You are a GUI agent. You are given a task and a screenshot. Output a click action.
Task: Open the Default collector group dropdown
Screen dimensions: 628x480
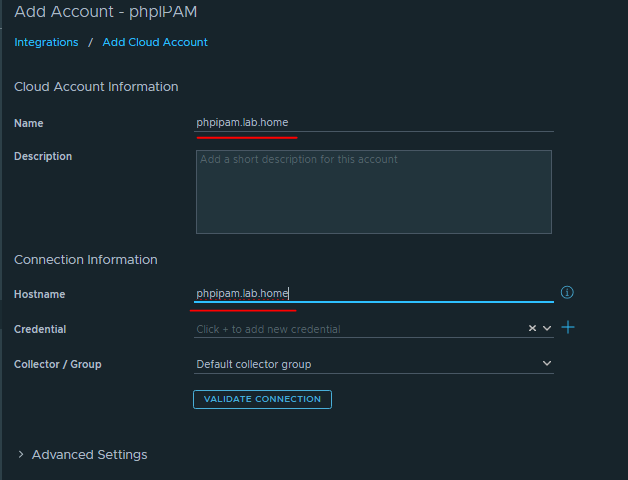coord(373,364)
